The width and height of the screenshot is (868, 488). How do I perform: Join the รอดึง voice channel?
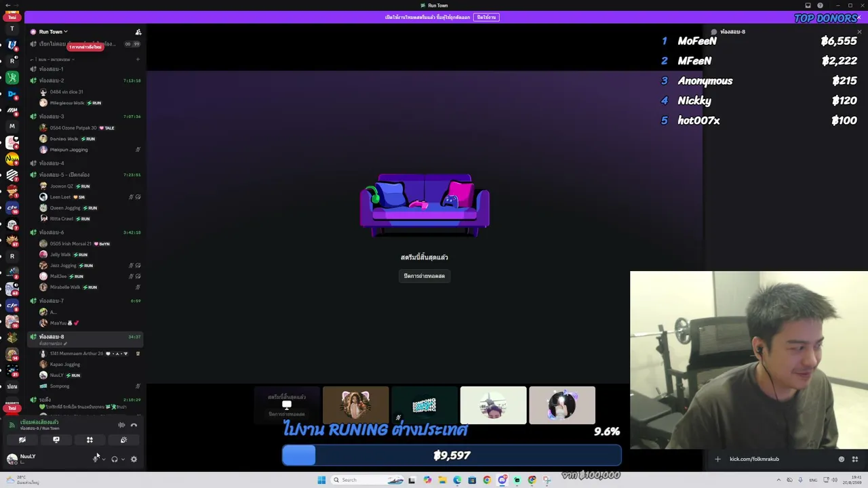(85, 400)
